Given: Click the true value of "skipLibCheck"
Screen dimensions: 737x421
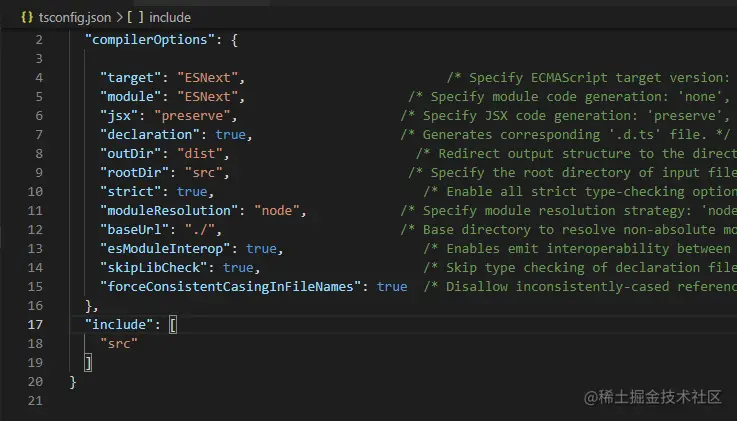Looking at the screenshot, I should coord(238,268).
